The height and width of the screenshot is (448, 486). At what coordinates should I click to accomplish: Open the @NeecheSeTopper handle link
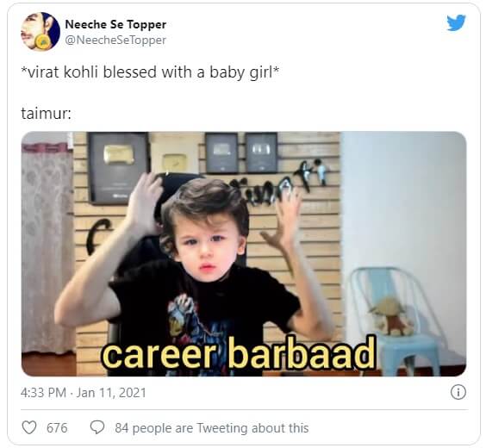115,40
